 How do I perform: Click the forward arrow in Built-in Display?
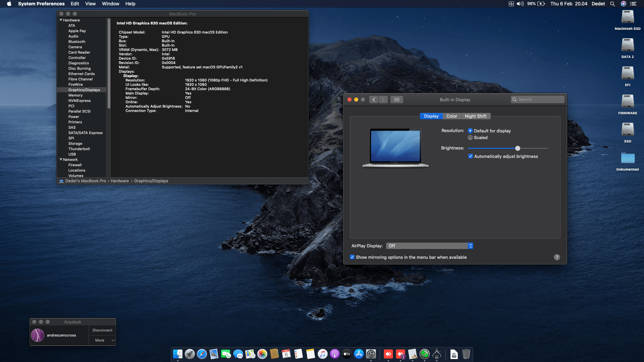coord(383,100)
